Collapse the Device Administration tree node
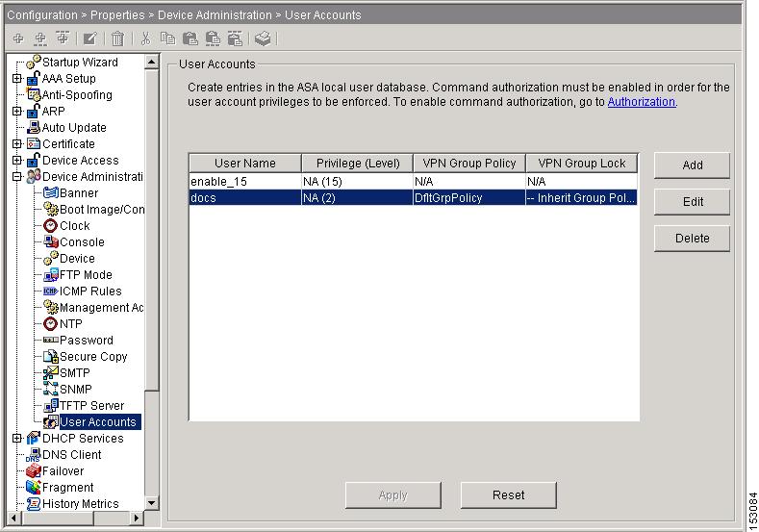Viewport: 759px width, 532px height. 17,177
